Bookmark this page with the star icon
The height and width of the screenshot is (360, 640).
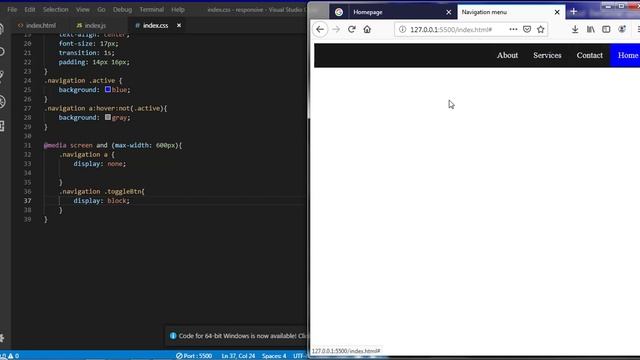(541, 29)
